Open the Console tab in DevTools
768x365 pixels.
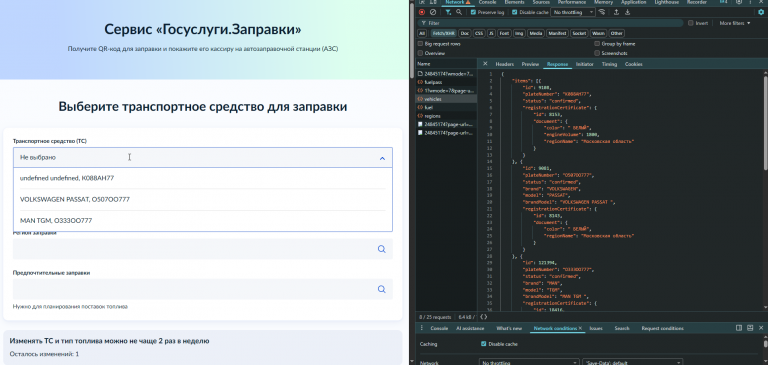[487, 2]
